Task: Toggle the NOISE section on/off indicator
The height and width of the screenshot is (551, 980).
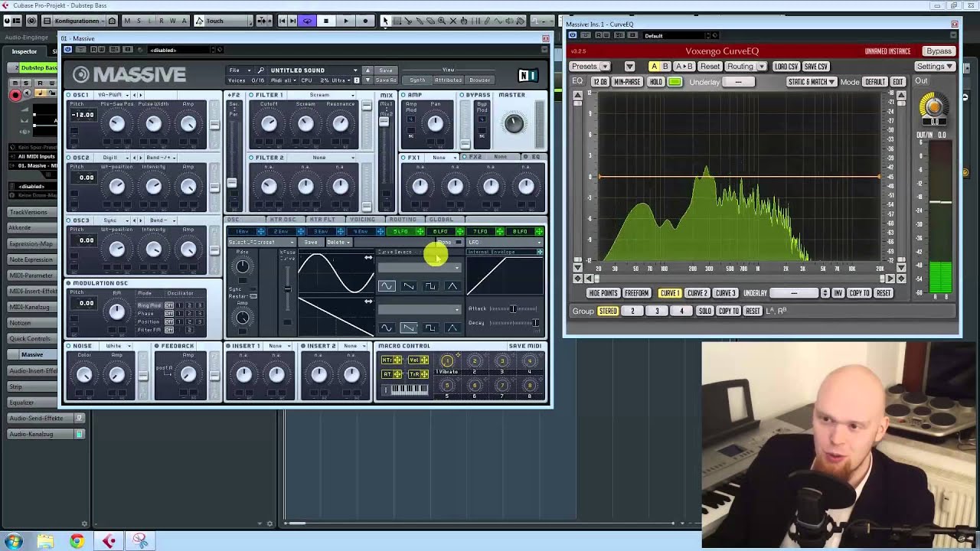Action: coord(68,346)
